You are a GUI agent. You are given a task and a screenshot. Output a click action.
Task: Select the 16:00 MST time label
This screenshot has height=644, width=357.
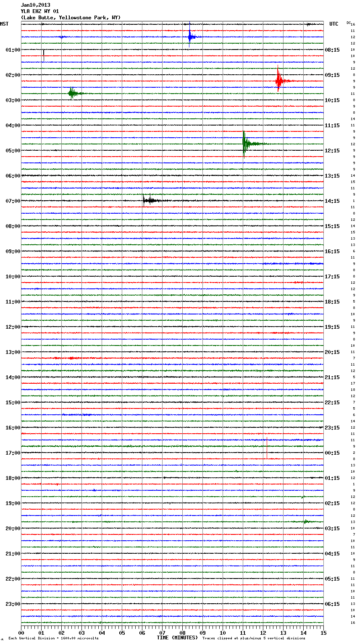13,428
